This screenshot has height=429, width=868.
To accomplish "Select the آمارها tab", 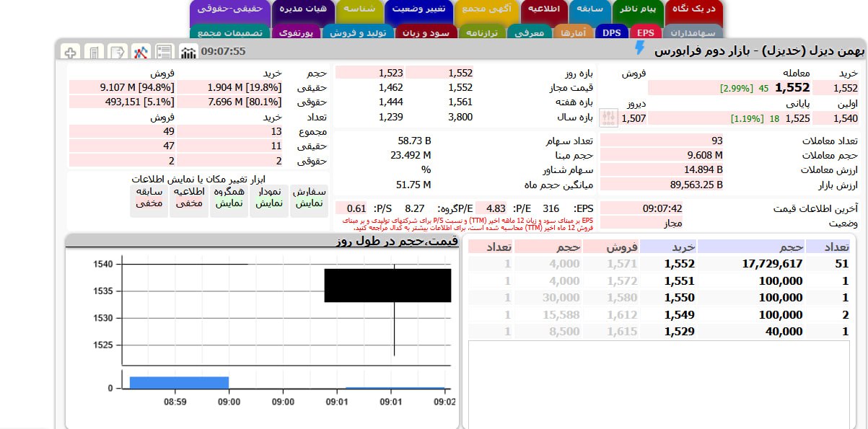I will coord(574,32).
